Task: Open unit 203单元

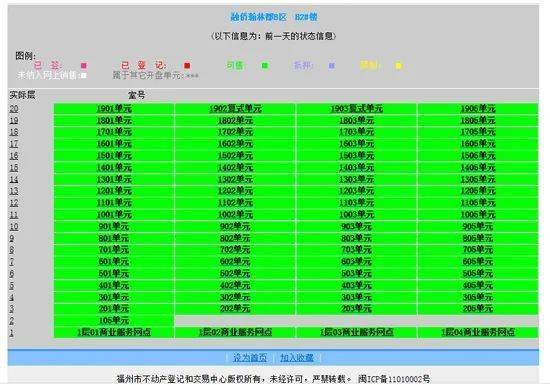Action: click(357, 309)
